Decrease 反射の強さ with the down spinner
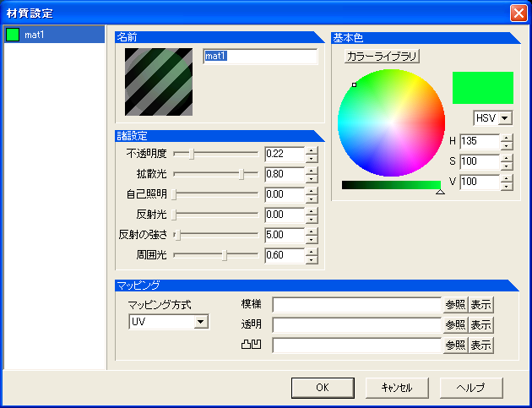Viewport: 532px width, 408px height. pyautogui.click(x=312, y=239)
